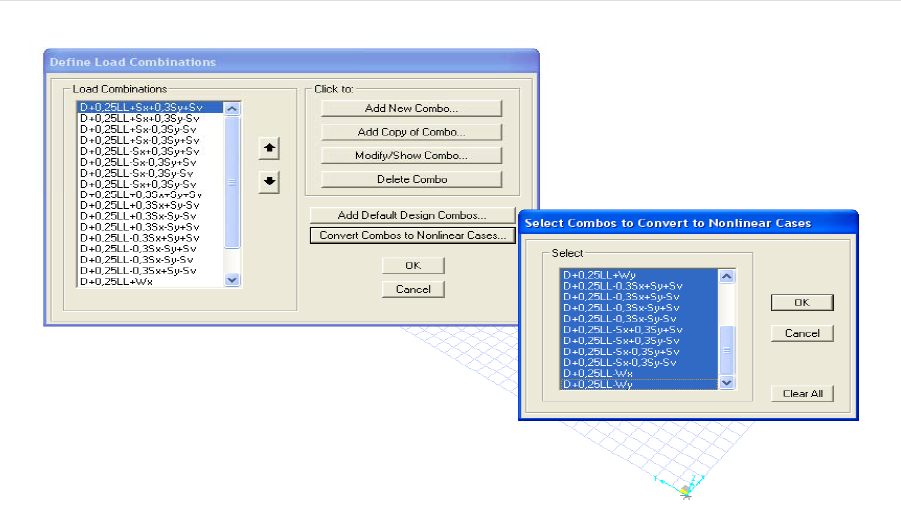Screen dimensions: 901x512
Task: Move selected combo up with the up arrow
Action: pyautogui.click(x=268, y=149)
